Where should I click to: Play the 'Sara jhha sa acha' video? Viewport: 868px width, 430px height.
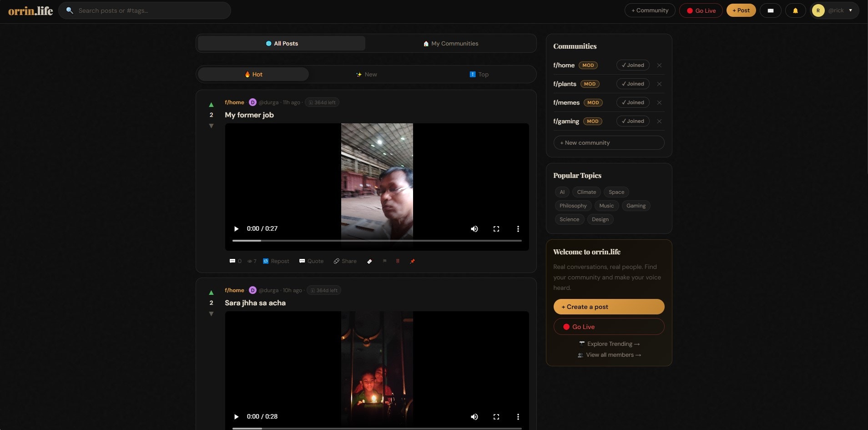236,416
